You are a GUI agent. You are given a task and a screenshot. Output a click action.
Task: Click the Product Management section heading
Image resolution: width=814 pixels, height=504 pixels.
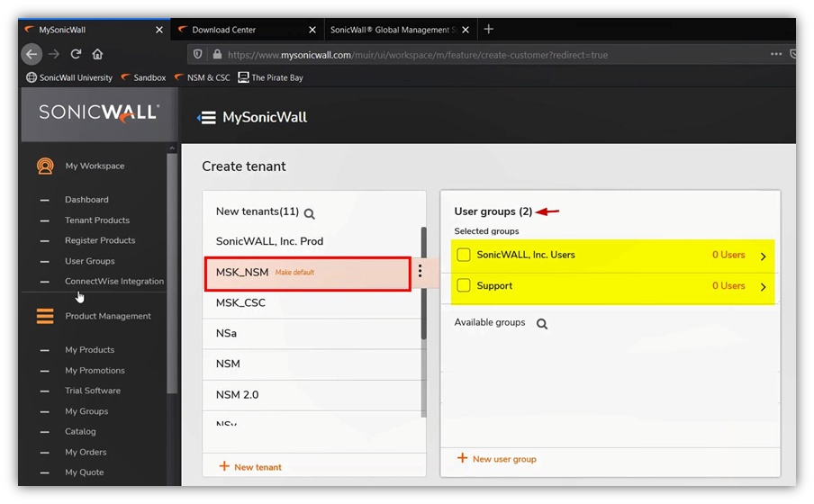click(x=108, y=316)
